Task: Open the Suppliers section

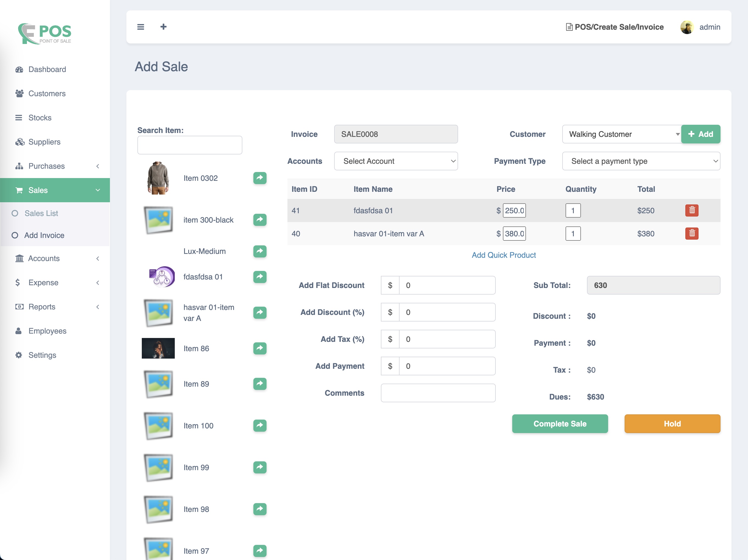Action: coord(45,142)
